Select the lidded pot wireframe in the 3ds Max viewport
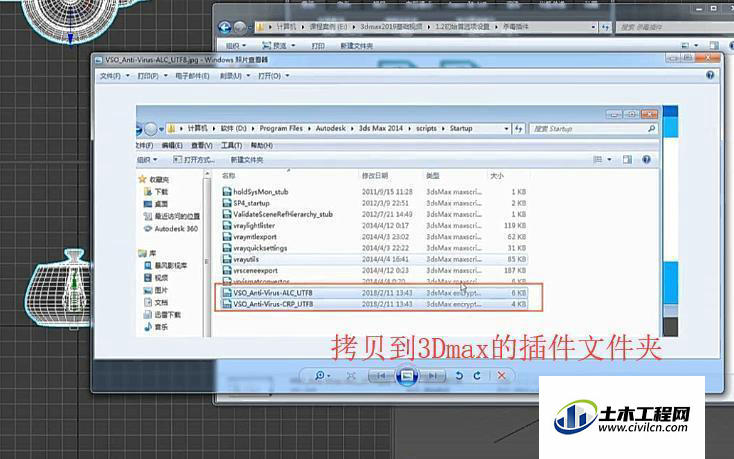The height and width of the screenshot is (459, 734). coord(59,289)
